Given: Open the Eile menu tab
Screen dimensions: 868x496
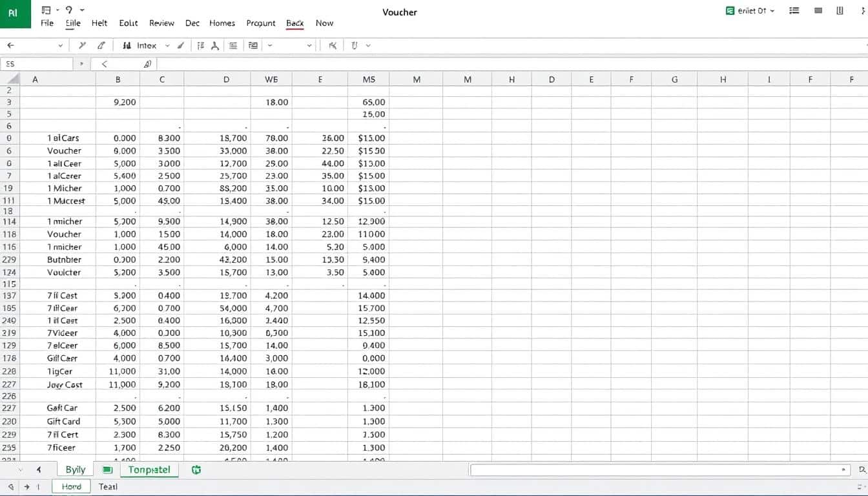Looking at the screenshot, I should (x=73, y=23).
